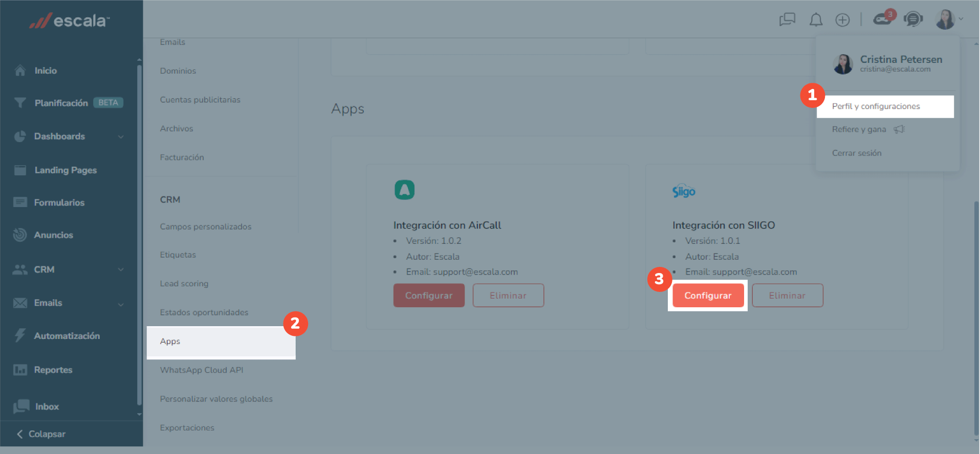Click the sidebar vertical scrollbar
Viewport: 980px width, 454px height.
[139, 235]
